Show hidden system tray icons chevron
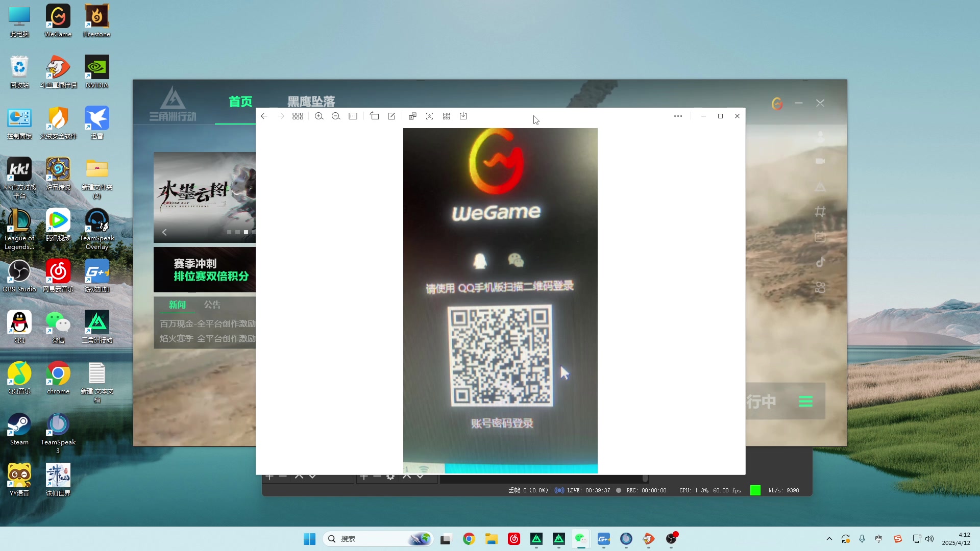The width and height of the screenshot is (980, 551). click(829, 539)
